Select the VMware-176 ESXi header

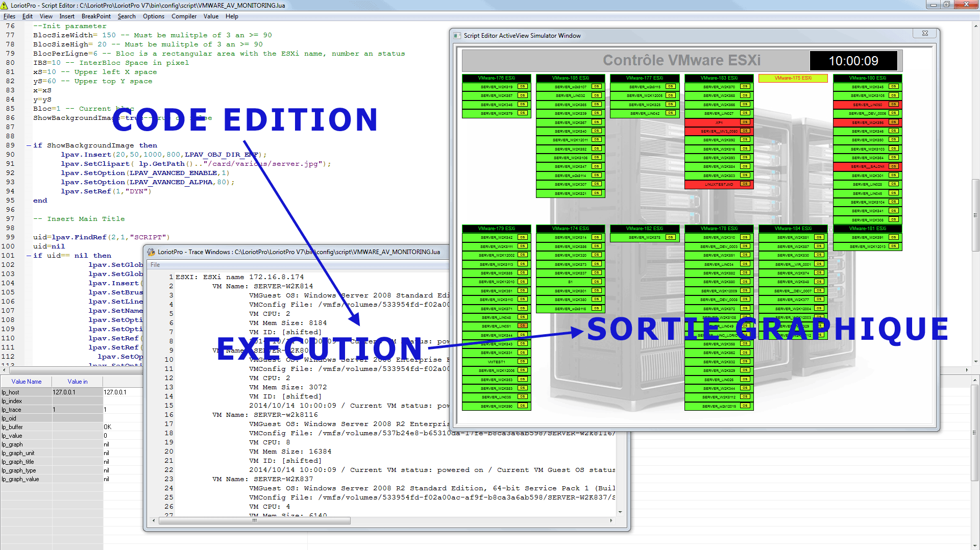pyautogui.click(x=497, y=78)
